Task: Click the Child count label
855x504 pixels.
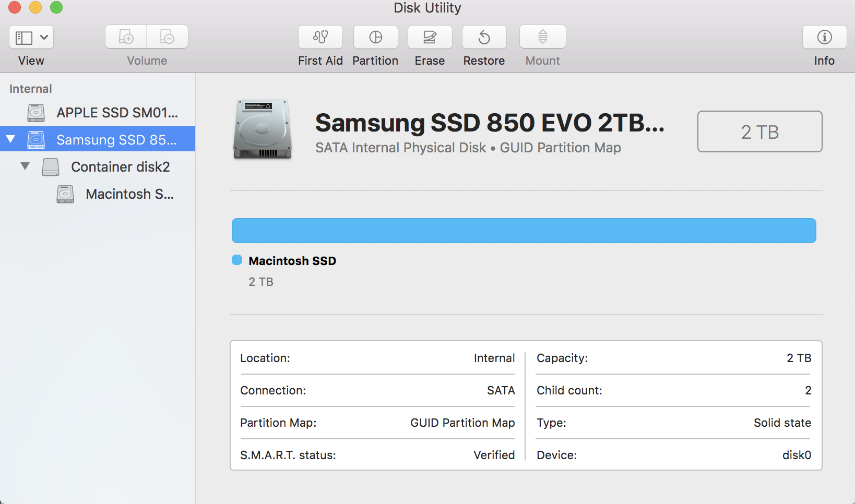Action: [x=569, y=390]
